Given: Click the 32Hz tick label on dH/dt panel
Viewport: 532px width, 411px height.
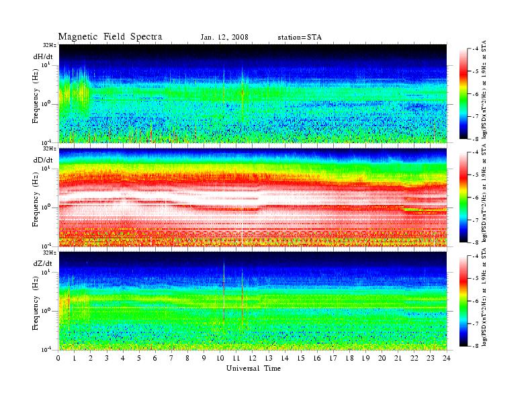Looking at the screenshot, I should pos(50,45).
